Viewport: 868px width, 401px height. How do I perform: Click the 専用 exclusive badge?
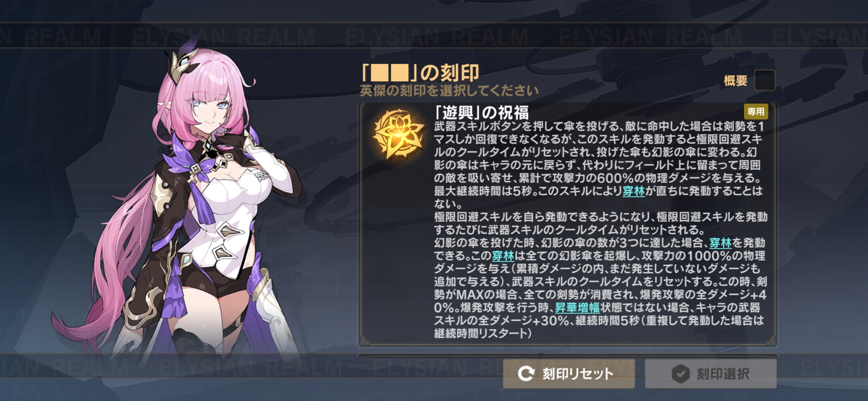pyautogui.click(x=756, y=111)
